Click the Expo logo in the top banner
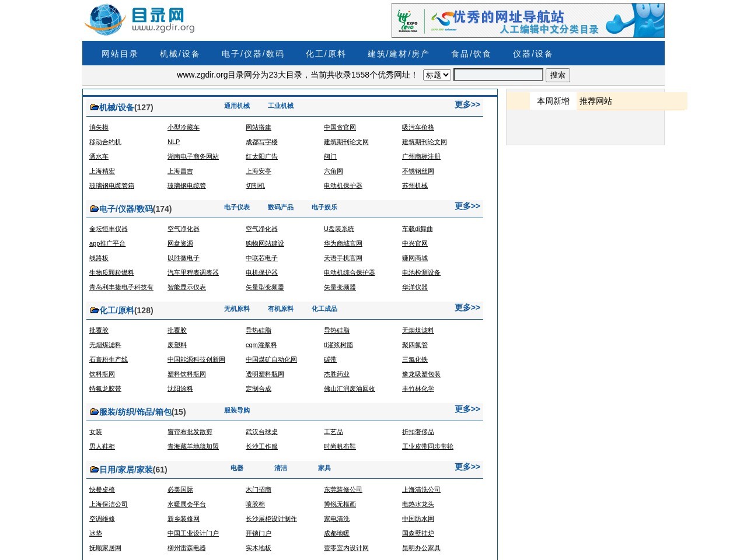The image size is (747, 560). [407, 20]
